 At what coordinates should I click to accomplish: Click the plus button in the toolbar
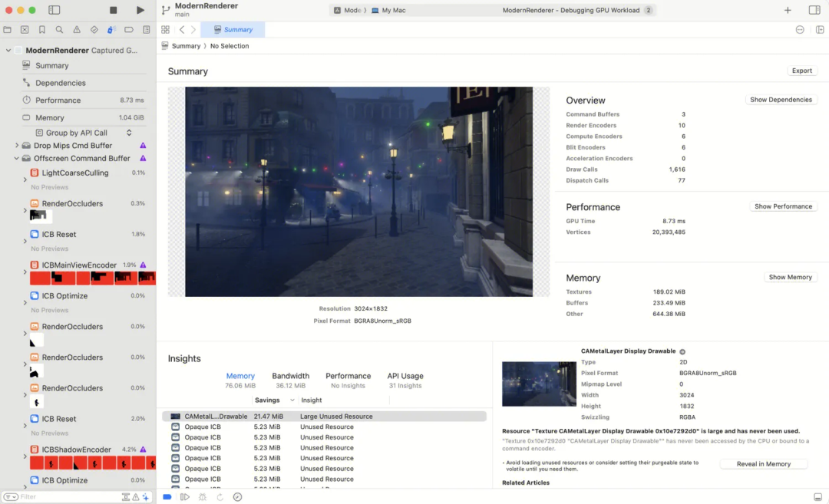click(788, 10)
